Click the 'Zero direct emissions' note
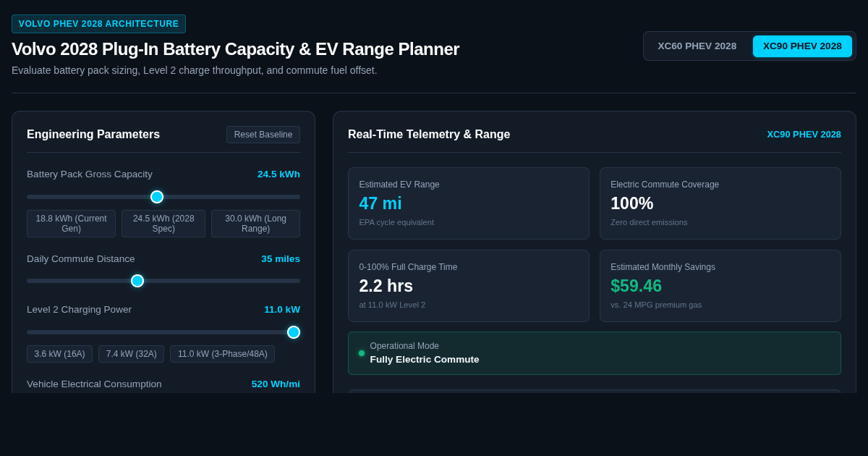The width and height of the screenshot is (868, 456). coord(649,222)
